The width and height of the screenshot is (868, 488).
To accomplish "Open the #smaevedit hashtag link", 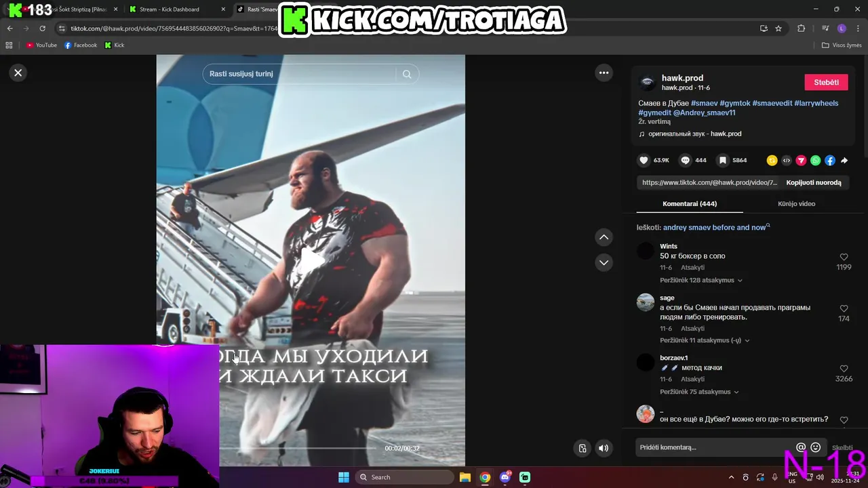I will click(772, 103).
